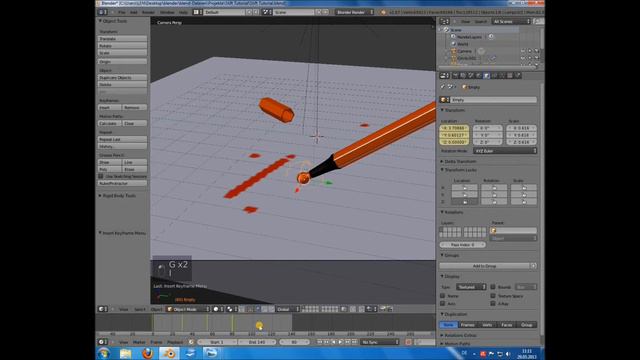The width and height of the screenshot is (640, 360).
Task: Click the Pass Index field
Action: click(463, 244)
